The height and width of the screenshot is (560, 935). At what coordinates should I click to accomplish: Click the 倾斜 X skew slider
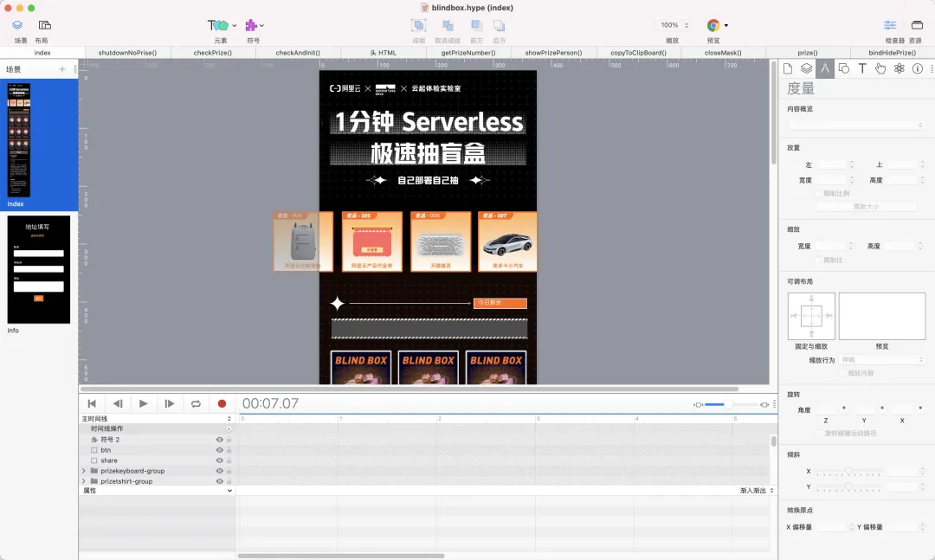pos(849,472)
